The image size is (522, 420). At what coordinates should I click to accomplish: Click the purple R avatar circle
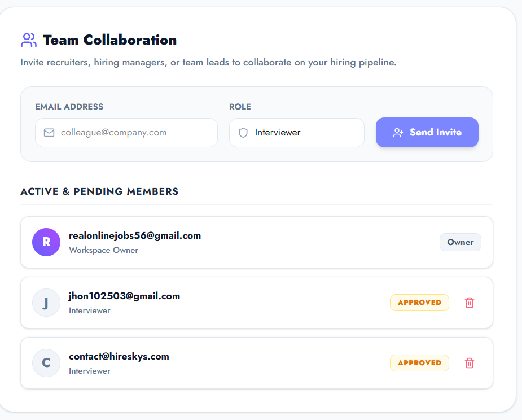[46, 242]
